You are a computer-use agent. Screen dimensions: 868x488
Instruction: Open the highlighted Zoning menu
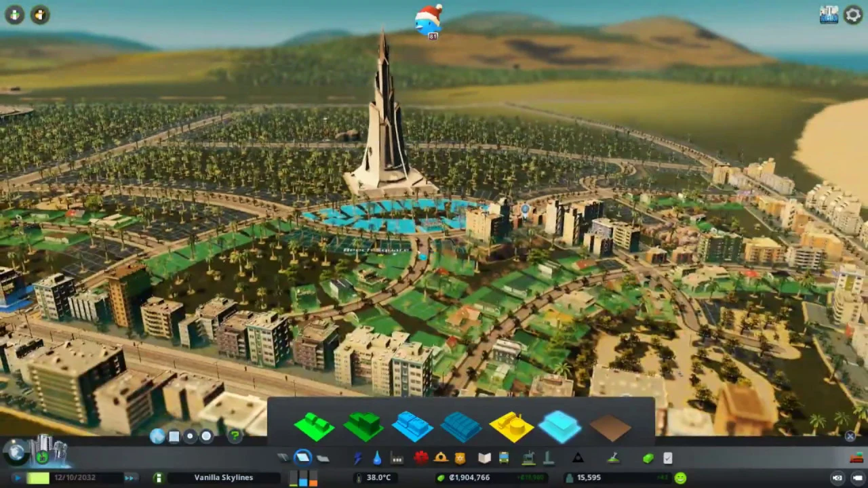302,458
